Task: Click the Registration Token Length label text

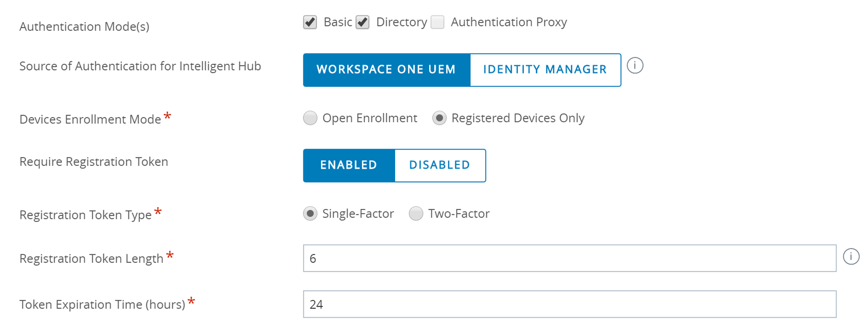Action: [x=91, y=259]
